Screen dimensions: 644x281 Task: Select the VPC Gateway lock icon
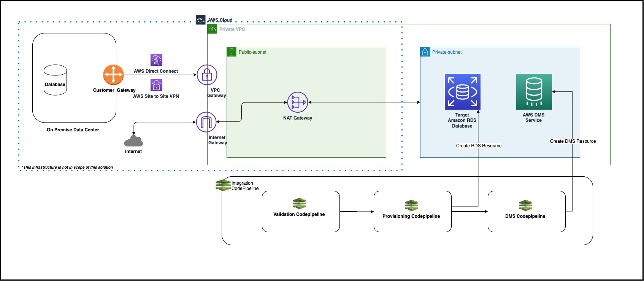(x=207, y=75)
